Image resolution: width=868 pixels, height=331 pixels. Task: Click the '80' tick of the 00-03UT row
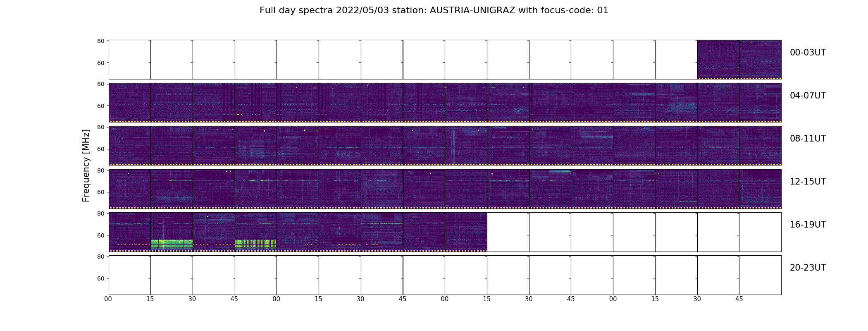pos(100,41)
